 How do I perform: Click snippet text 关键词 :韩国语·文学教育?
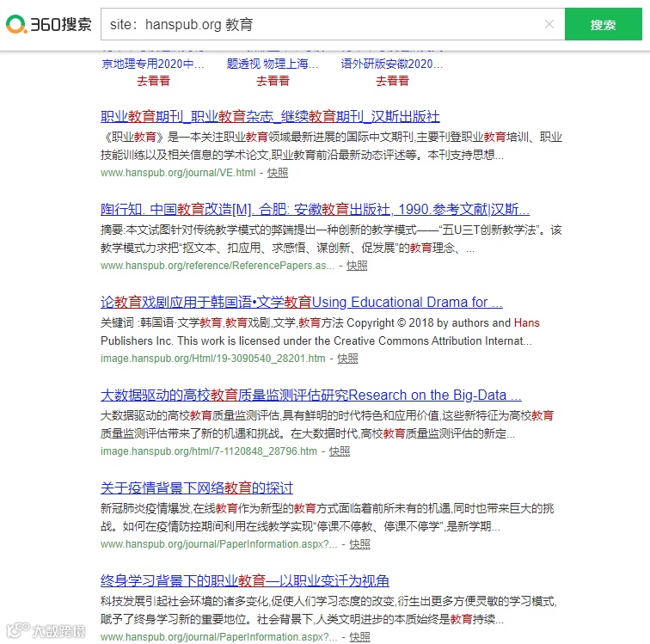point(320,332)
